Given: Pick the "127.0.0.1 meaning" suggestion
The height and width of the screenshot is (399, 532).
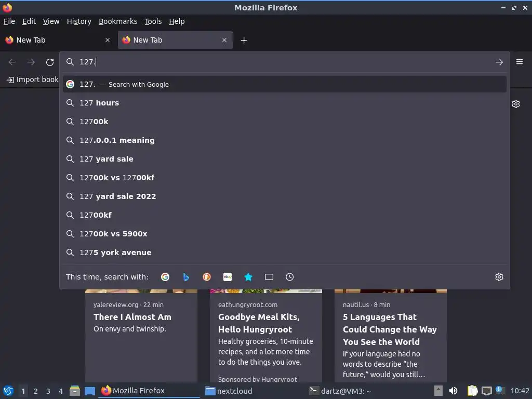Looking at the screenshot, I should 284,140.
